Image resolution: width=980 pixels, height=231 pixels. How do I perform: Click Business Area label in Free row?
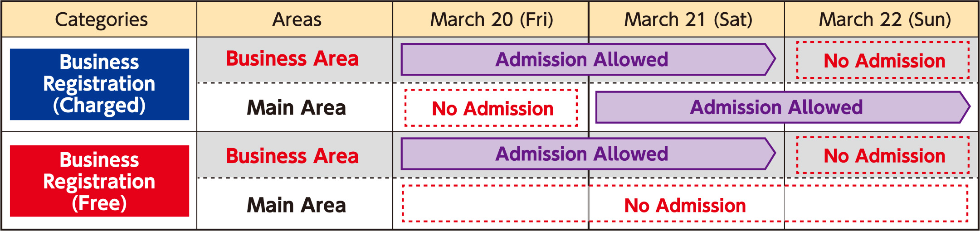[293, 156]
